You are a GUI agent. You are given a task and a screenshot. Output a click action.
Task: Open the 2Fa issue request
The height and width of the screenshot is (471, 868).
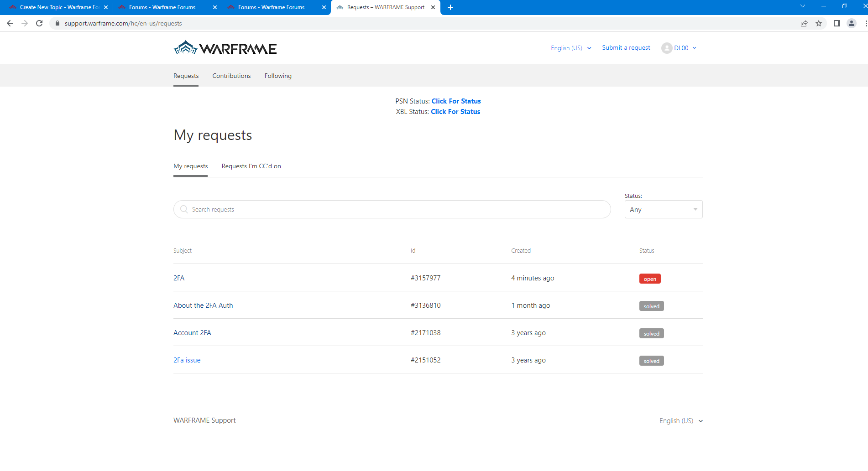187,360
